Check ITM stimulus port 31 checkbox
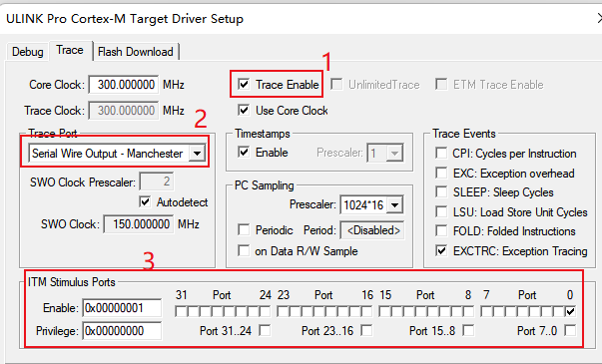This screenshot has width=602, height=364. tap(181, 311)
